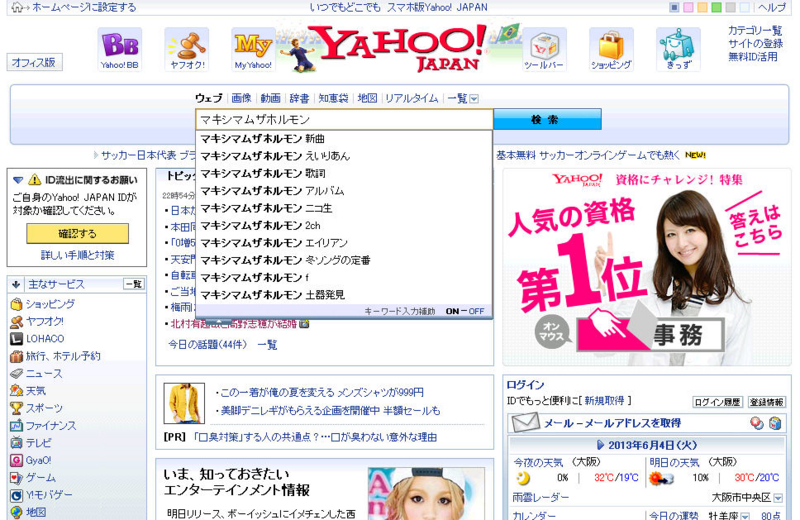800x520 pixels.
Task: Turn keyword input assist ON
Action: [452, 311]
